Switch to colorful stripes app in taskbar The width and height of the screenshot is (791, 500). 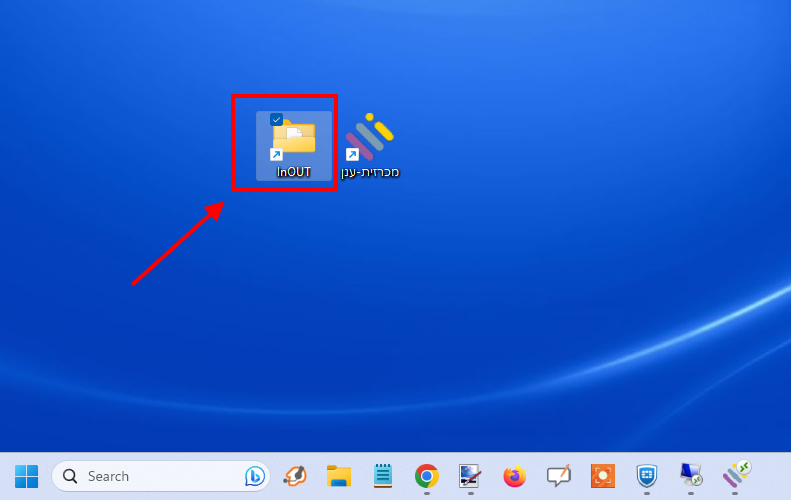pyautogui.click(x=736, y=474)
